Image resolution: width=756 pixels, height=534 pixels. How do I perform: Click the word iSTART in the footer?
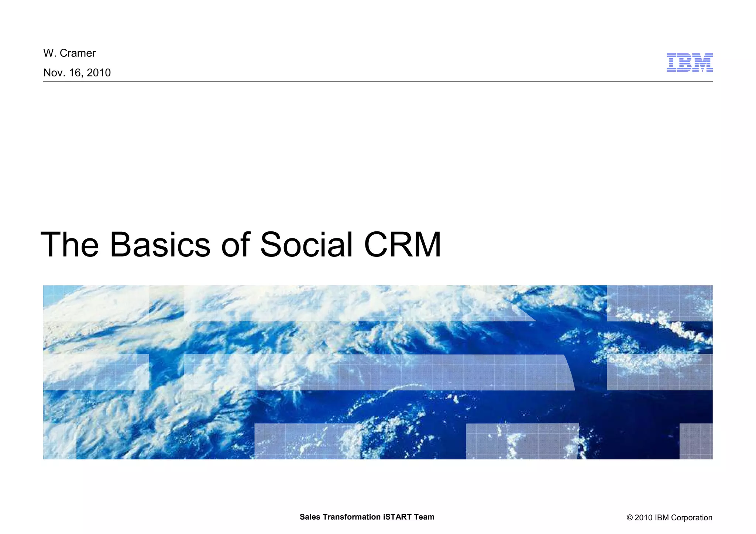point(397,517)
